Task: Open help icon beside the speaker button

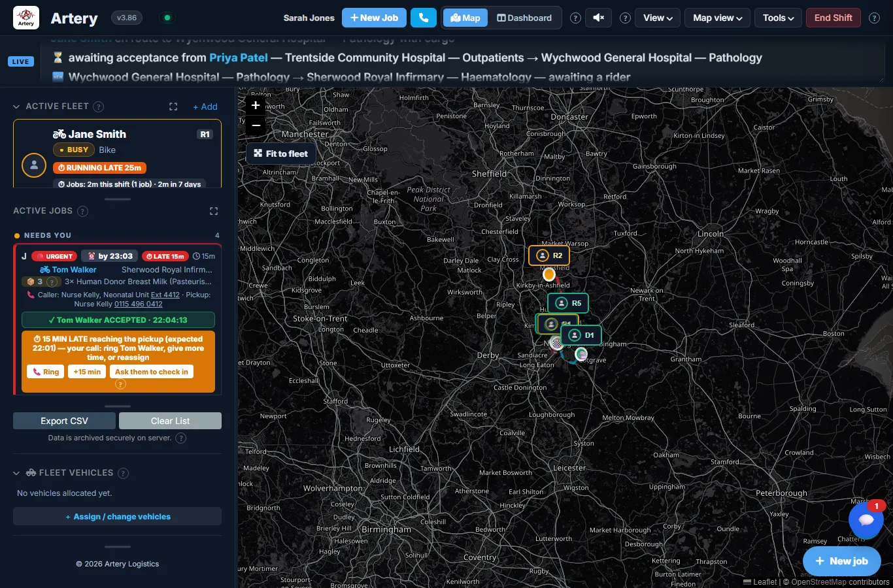Action: [x=625, y=18]
